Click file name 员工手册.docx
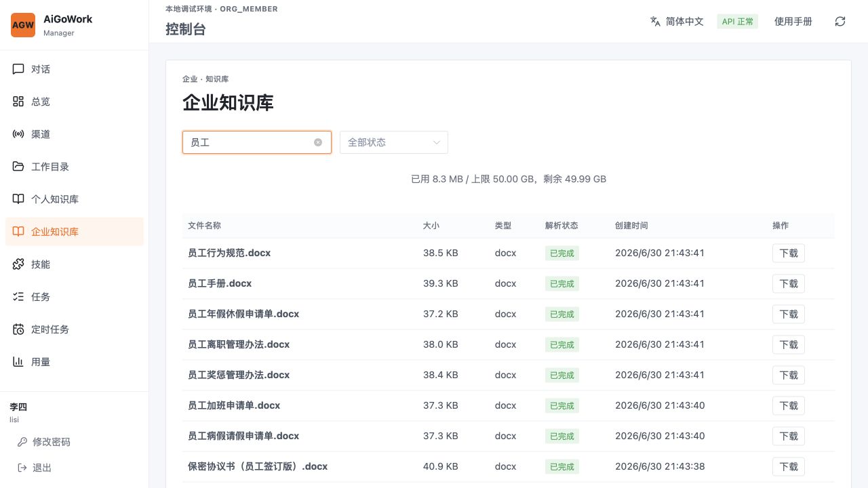The image size is (868, 488). click(x=220, y=283)
